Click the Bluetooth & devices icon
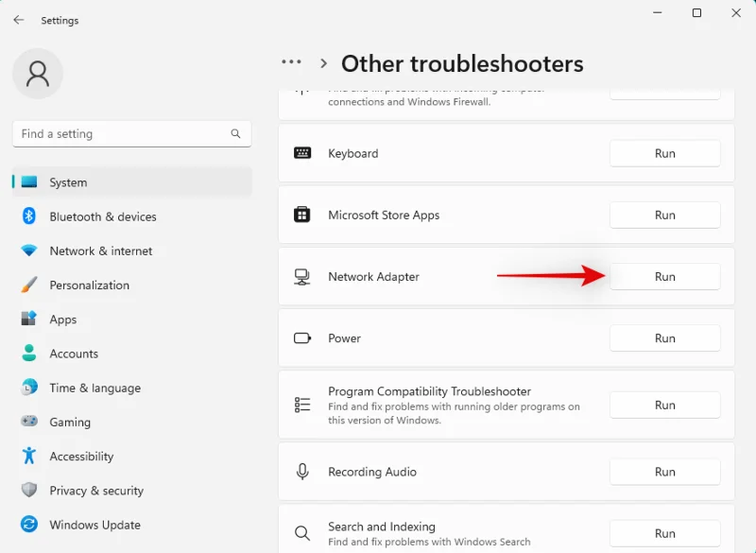The height and width of the screenshot is (553, 756). (29, 216)
